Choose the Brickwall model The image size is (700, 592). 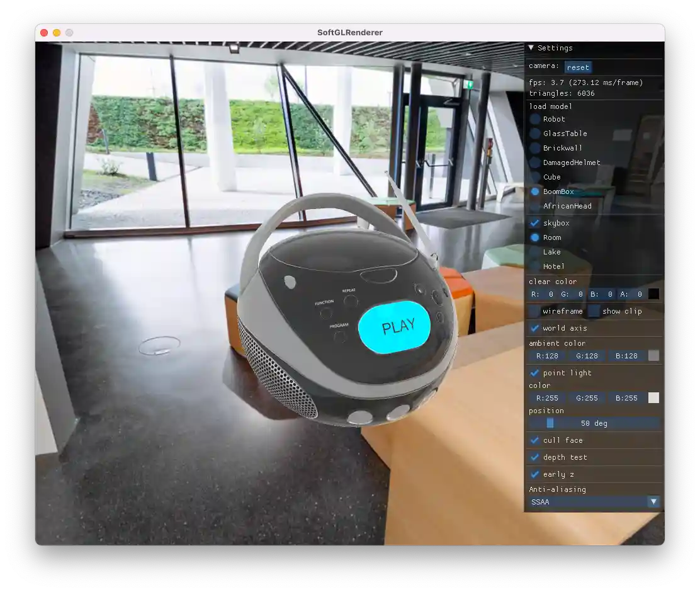[x=535, y=148]
